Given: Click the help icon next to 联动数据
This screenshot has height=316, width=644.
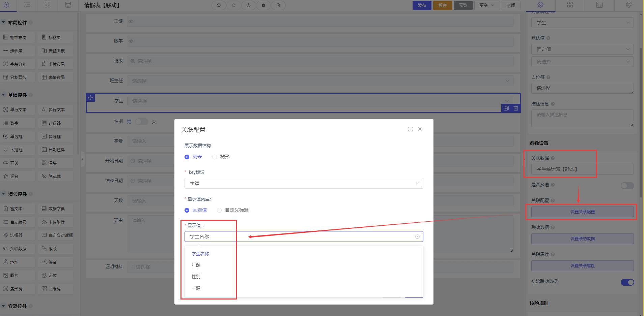Looking at the screenshot, I should click(553, 227).
